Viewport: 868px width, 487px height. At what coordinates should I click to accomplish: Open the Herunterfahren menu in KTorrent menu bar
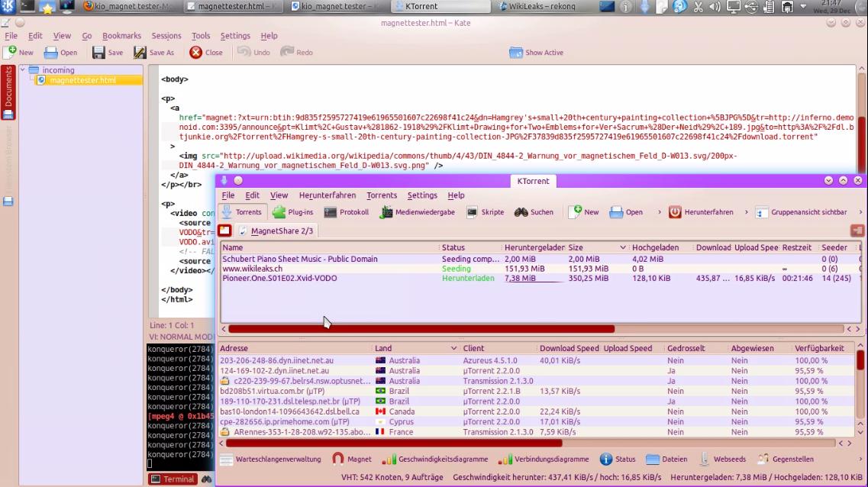pos(328,195)
